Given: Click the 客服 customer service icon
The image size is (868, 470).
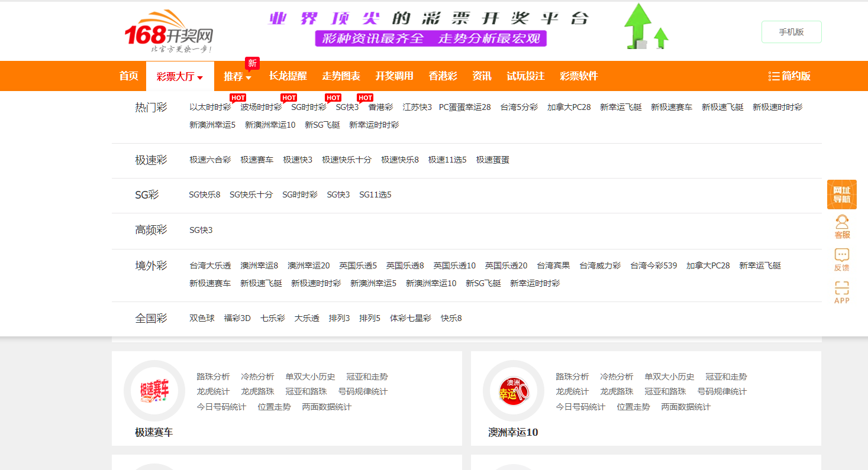Looking at the screenshot, I should click(841, 226).
